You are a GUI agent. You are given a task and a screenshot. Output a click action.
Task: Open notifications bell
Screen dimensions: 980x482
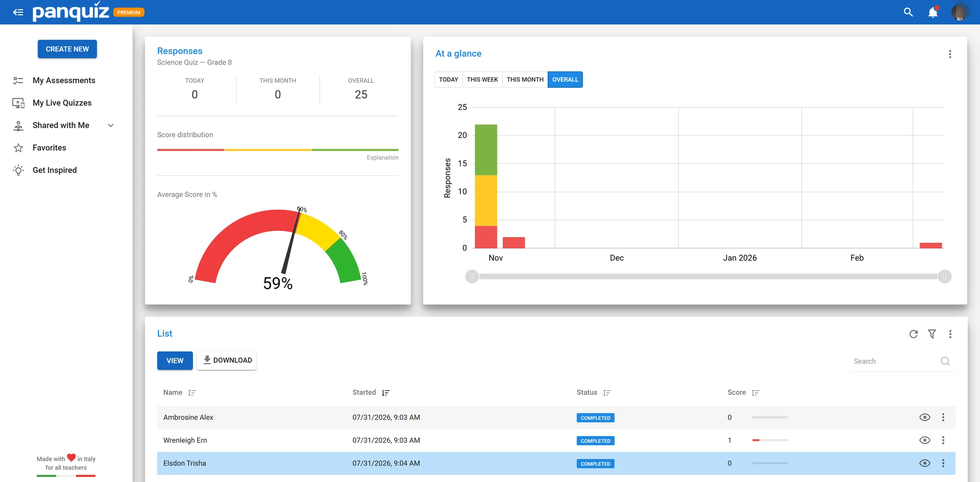[933, 12]
